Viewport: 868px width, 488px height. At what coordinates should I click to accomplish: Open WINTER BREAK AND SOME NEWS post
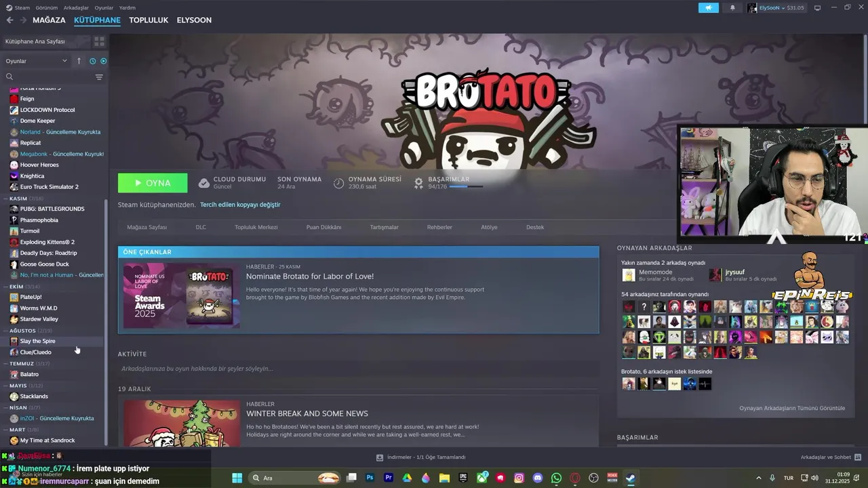[x=307, y=413]
